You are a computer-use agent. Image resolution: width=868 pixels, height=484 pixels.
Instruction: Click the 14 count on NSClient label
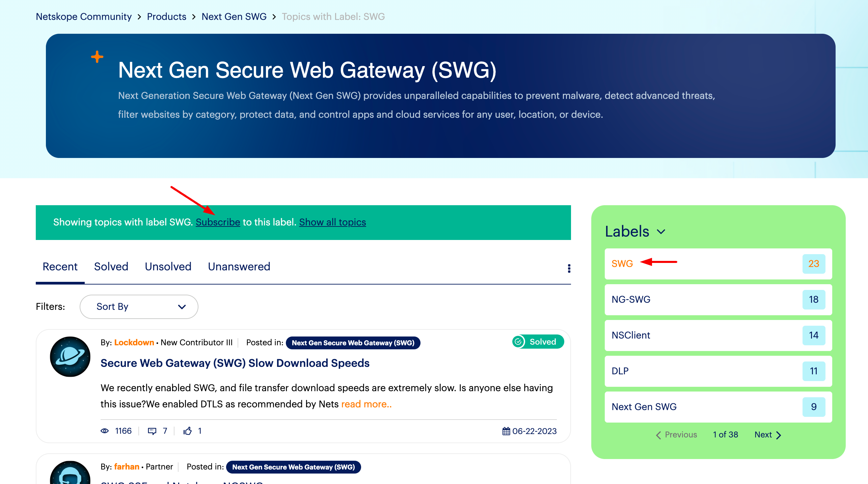(x=814, y=335)
